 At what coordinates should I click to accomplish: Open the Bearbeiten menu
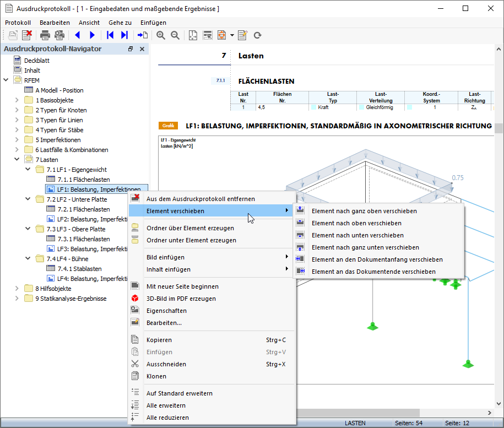55,23
